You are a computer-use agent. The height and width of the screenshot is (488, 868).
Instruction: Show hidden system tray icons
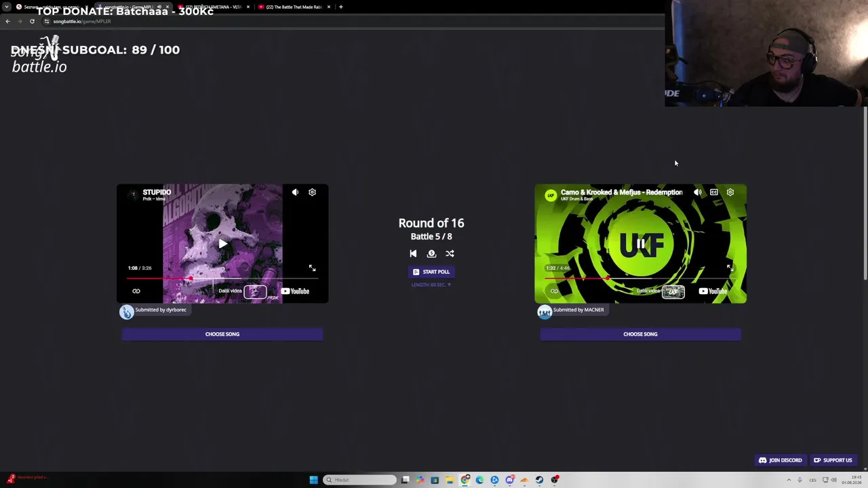coord(789,480)
